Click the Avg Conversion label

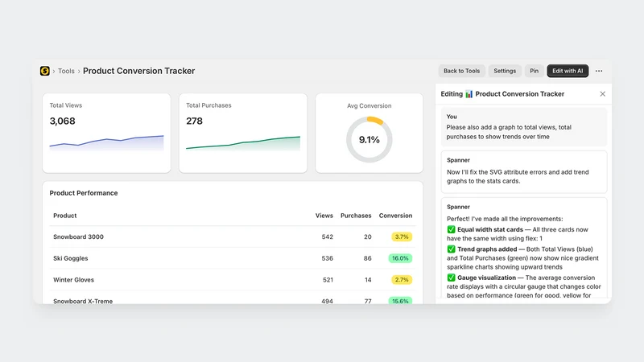tap(369, 106)
